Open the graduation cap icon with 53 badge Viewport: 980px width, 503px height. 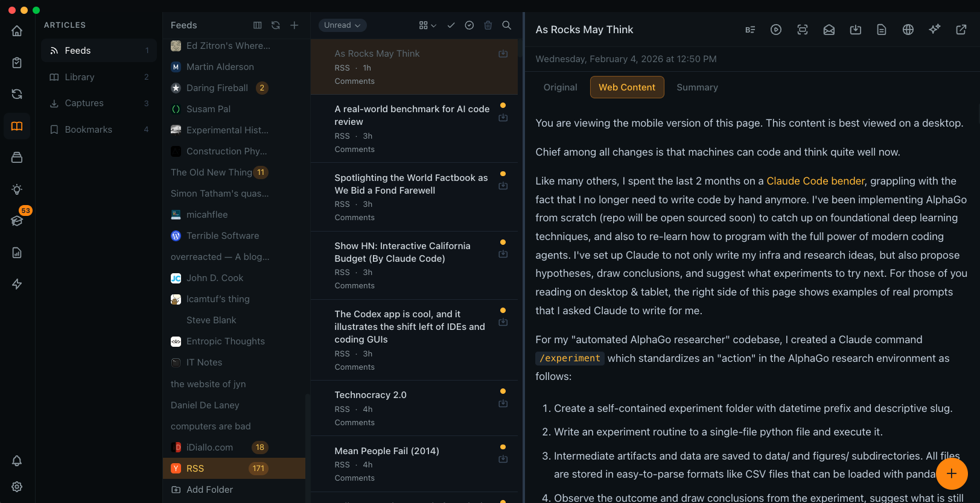17,221
